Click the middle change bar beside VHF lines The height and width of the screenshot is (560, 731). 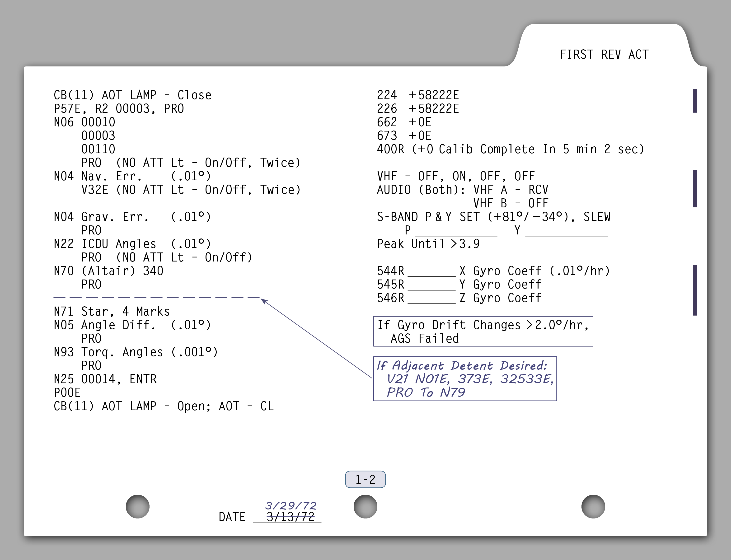pos(695,189)
